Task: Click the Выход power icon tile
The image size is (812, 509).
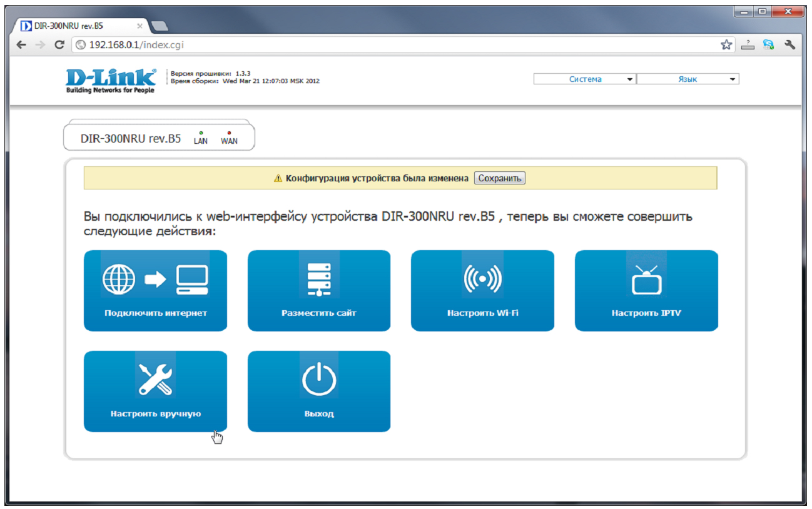Action: coord(318,391)
